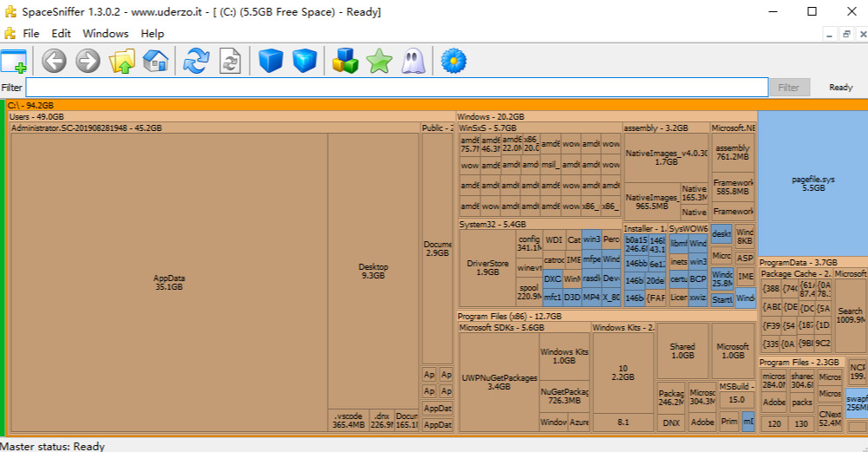Click the second blue cube more detail icon
868x452 pixels.
click(304, 61)
